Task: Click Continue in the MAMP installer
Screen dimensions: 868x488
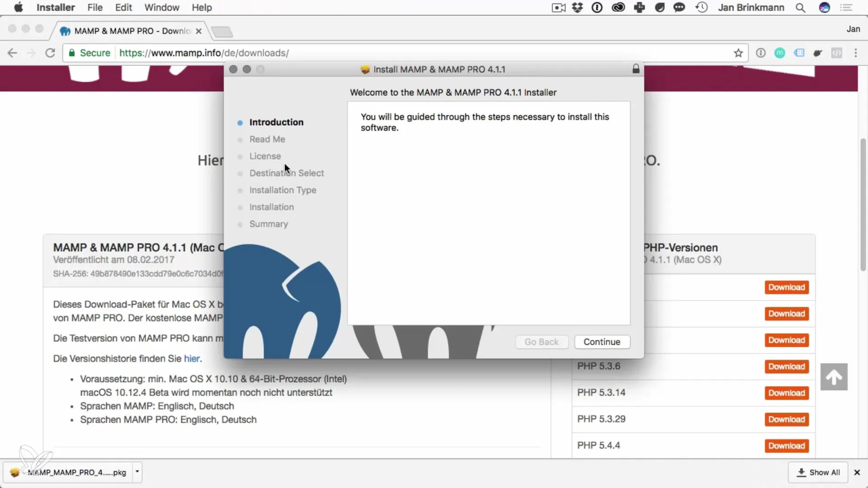Action: click(602, 342)
